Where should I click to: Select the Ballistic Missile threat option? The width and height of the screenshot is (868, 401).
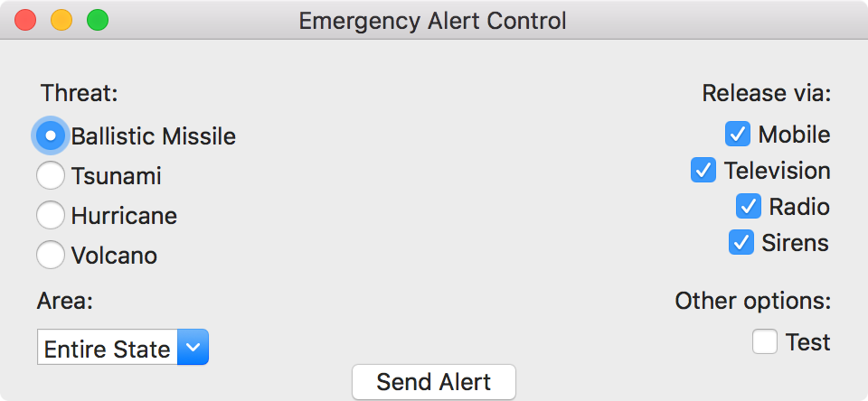pos(51,135)
